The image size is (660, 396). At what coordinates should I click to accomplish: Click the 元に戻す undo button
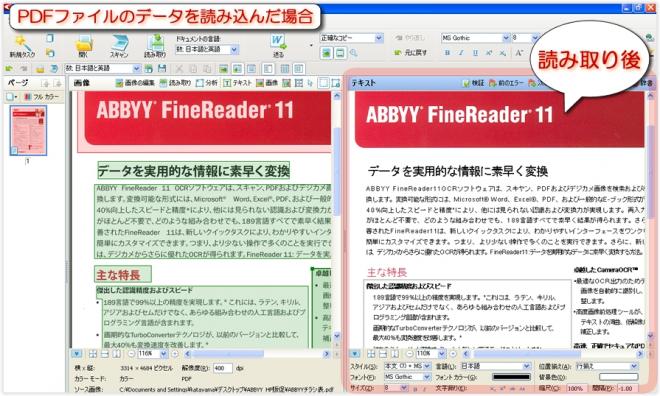411,53
